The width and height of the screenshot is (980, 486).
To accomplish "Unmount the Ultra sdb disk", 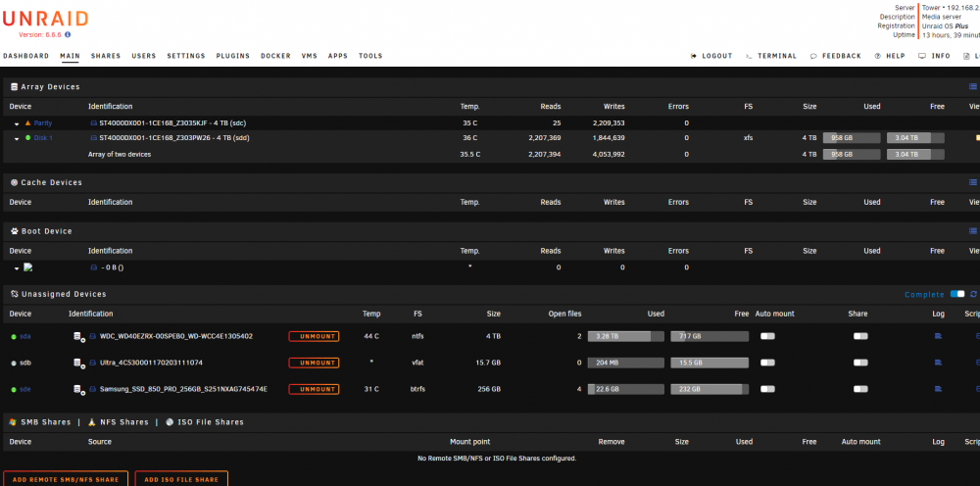I will 314,363.
